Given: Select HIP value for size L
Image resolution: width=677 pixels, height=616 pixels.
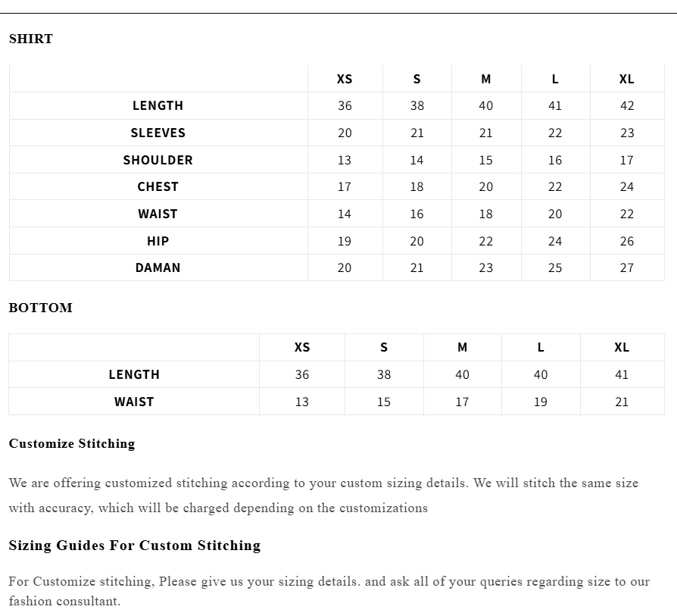Looking at the screenshot, I should (555, 241).
